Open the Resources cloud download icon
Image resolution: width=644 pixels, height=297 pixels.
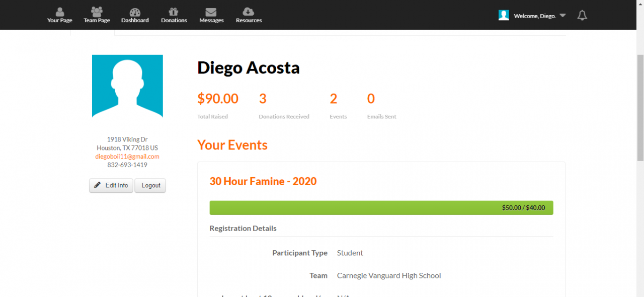(249, 12)
